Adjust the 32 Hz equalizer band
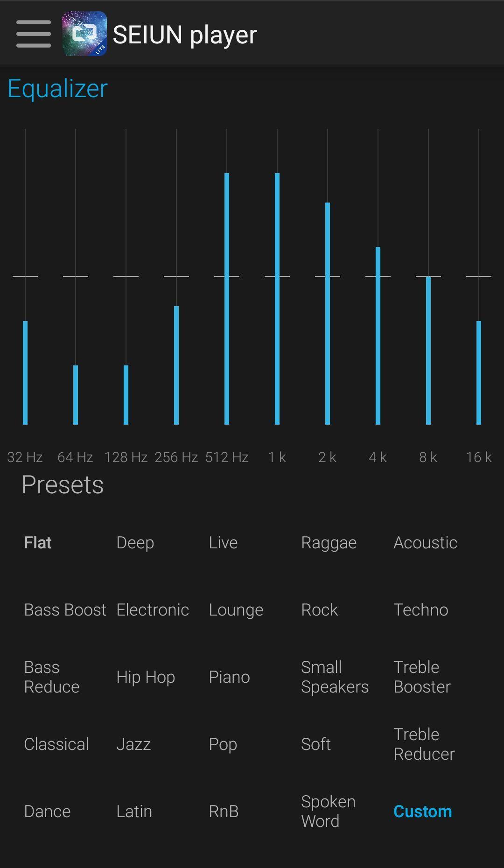 [25, 277]
